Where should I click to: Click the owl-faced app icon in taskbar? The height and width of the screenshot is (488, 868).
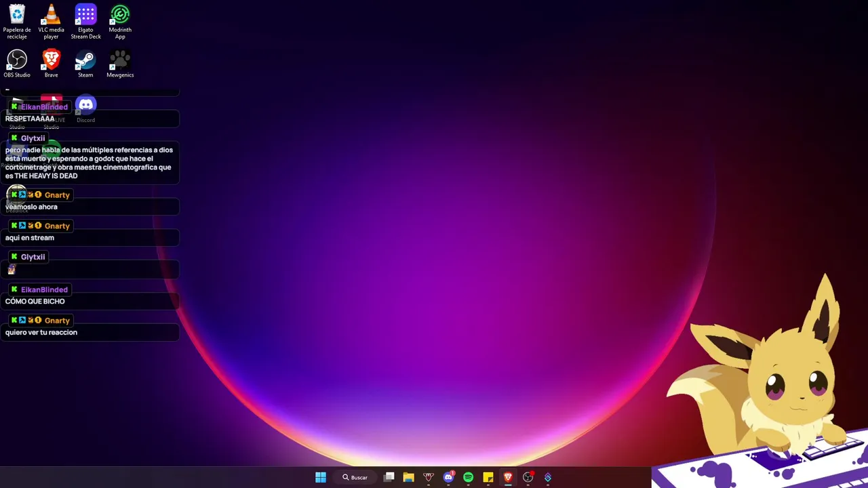click(x=429, y=477)
